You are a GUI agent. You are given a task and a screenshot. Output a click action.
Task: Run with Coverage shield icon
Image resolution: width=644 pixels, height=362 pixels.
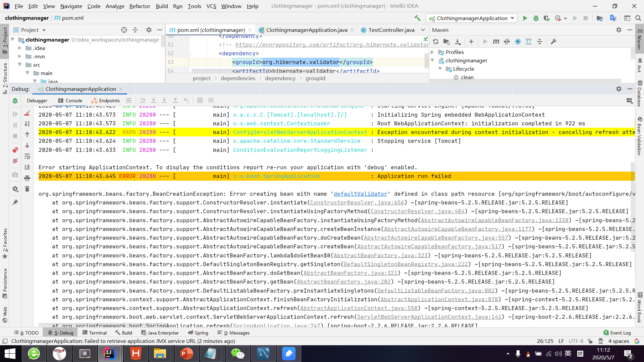547,18
